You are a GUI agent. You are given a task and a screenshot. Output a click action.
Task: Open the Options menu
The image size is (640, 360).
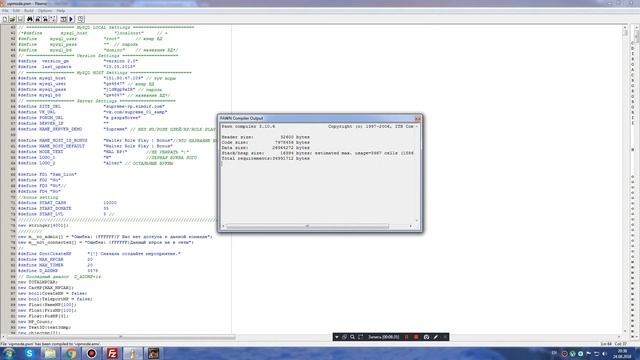(45, 11)
